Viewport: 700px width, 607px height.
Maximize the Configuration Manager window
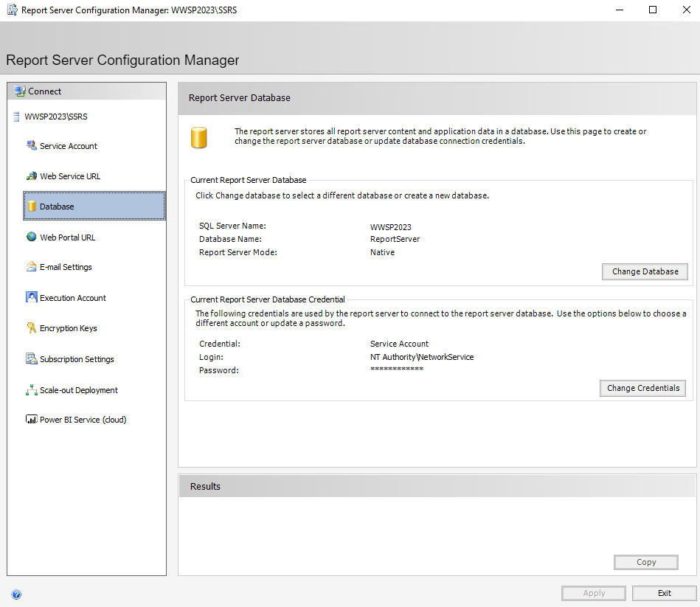click(653, 10)
